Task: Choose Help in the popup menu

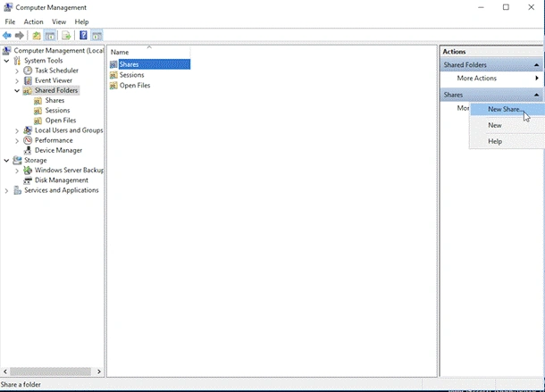Action: [507, 141]
